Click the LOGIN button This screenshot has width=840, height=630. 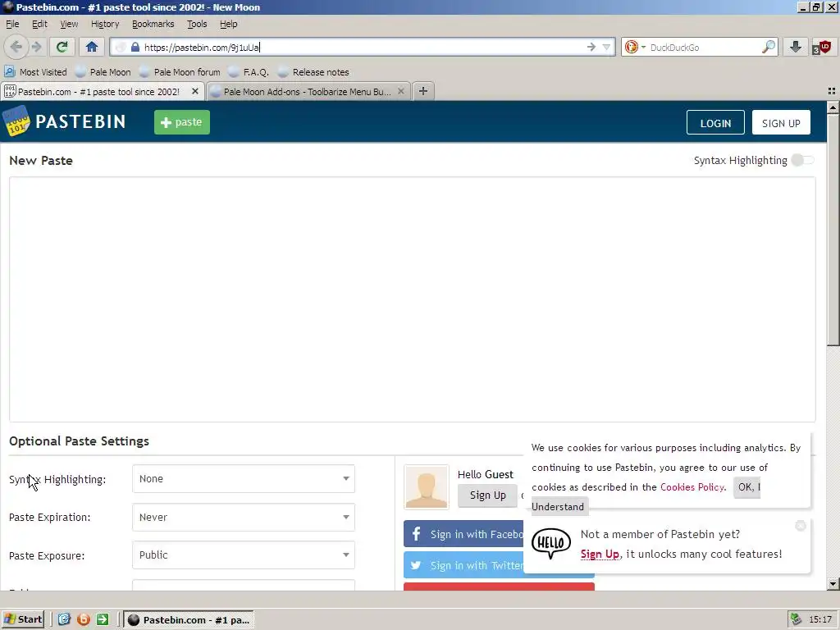(715, 123)
